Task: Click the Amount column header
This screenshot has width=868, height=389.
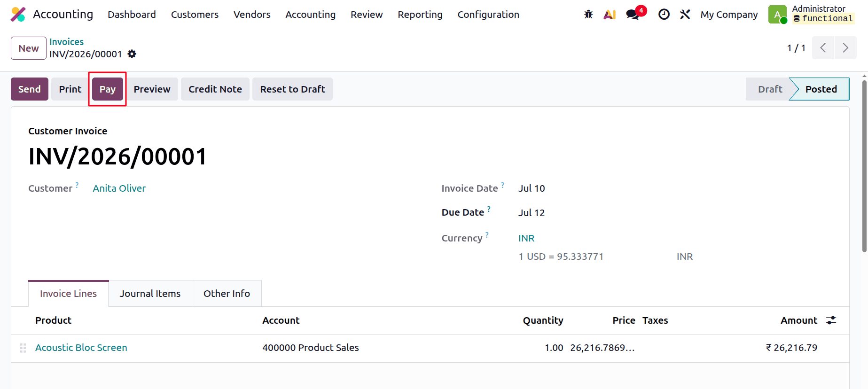Action: pyautogui.click(x=799, y=320)
